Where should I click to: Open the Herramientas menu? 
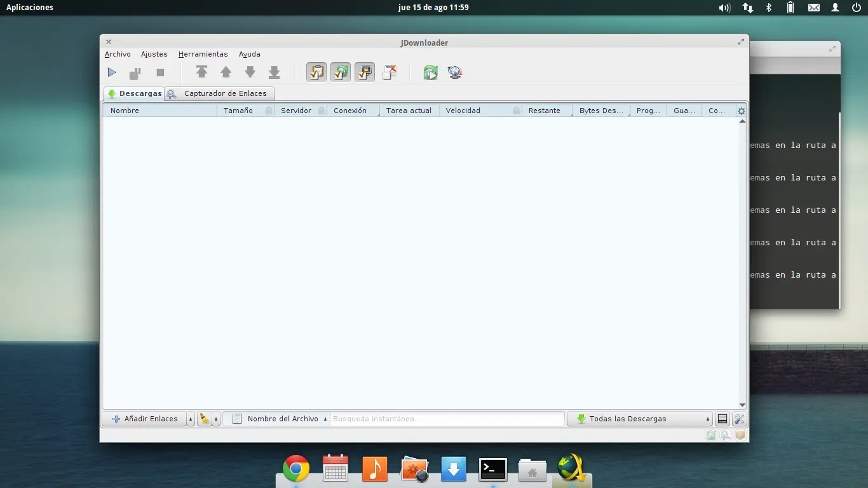203,54
